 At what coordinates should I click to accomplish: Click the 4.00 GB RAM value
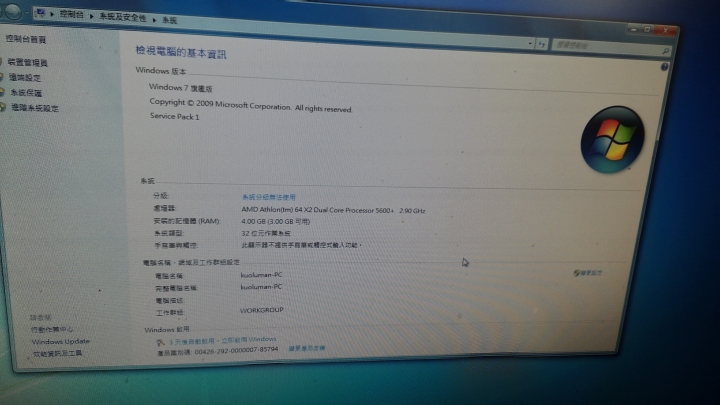[276, 222]
